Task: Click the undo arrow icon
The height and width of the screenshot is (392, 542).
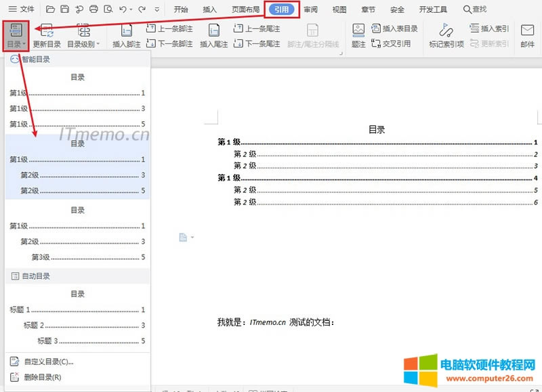Action: [x=122, y=9]
